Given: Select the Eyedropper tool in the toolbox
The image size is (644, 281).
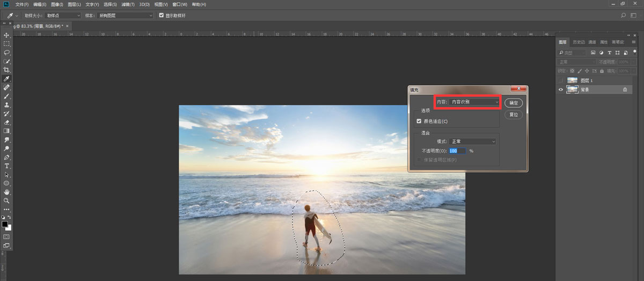Looking at the screenshot, I should pyautogui.click(x=6, y=79).
